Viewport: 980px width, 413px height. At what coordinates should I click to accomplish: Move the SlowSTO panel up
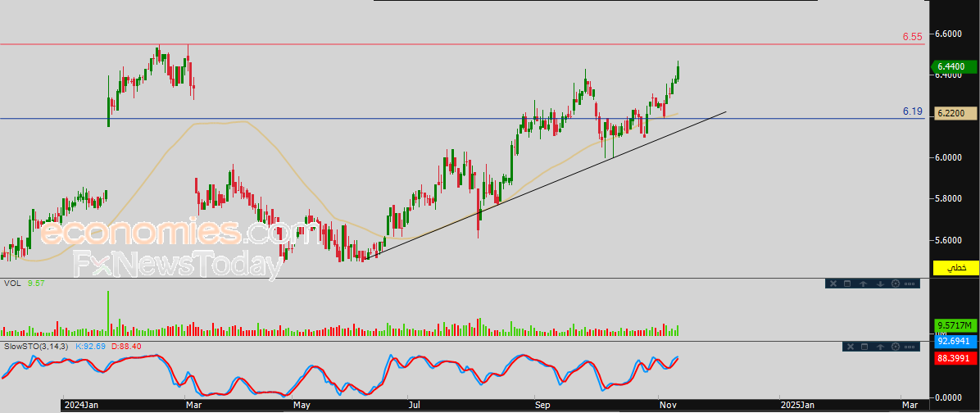(x=879, y=346)
